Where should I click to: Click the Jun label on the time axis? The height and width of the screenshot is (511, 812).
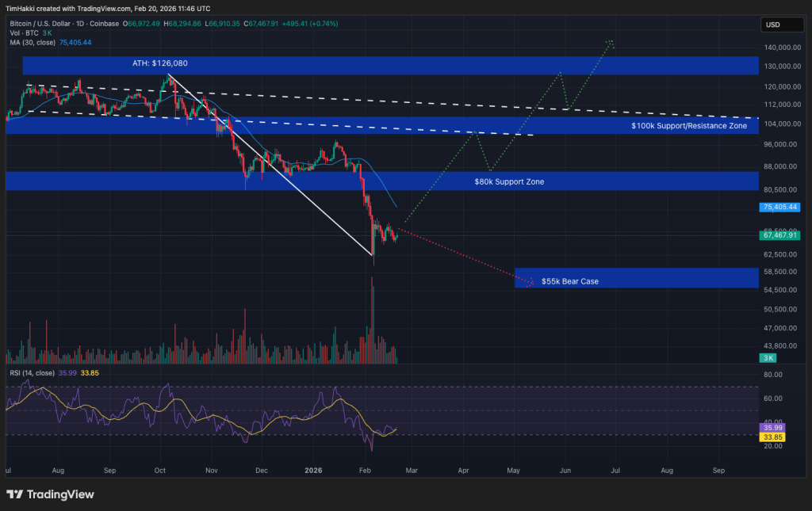[565, 470]
